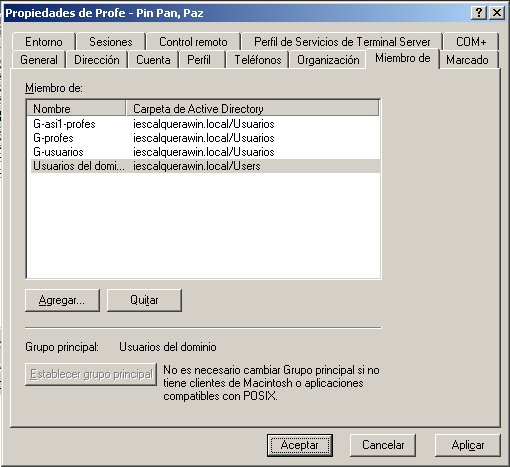510x467 pixels.
Task: Select the G-usuarios group row
Action: point(203,152)
